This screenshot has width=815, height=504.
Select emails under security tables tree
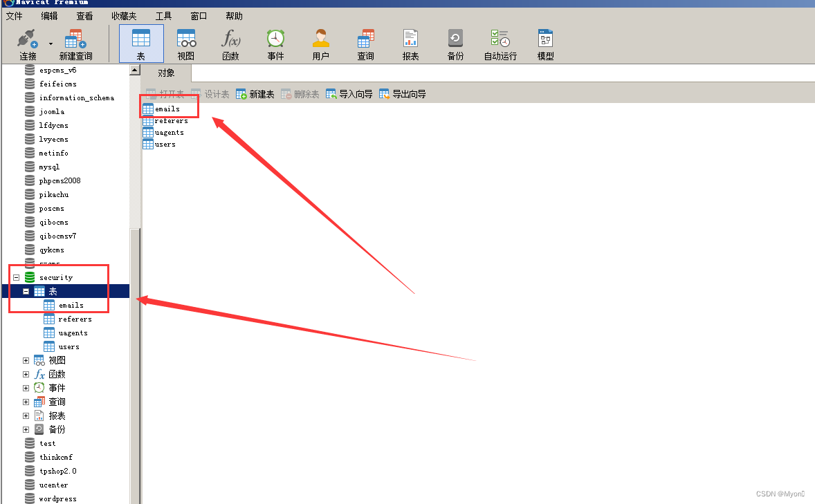pos(64,305)
